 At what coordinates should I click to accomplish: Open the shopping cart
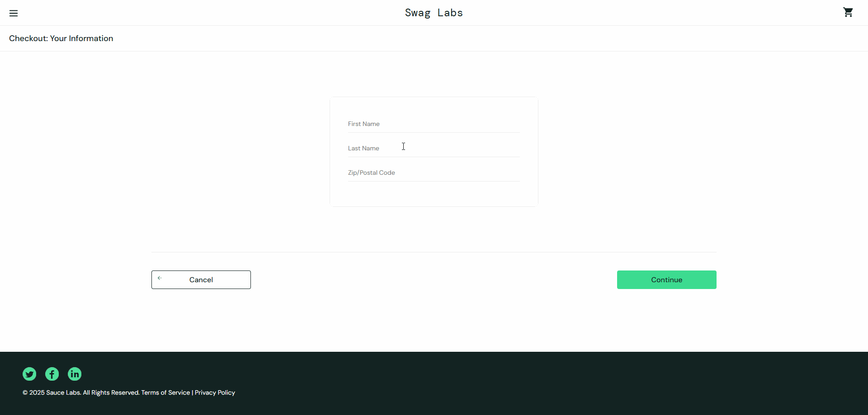[848, 12]
